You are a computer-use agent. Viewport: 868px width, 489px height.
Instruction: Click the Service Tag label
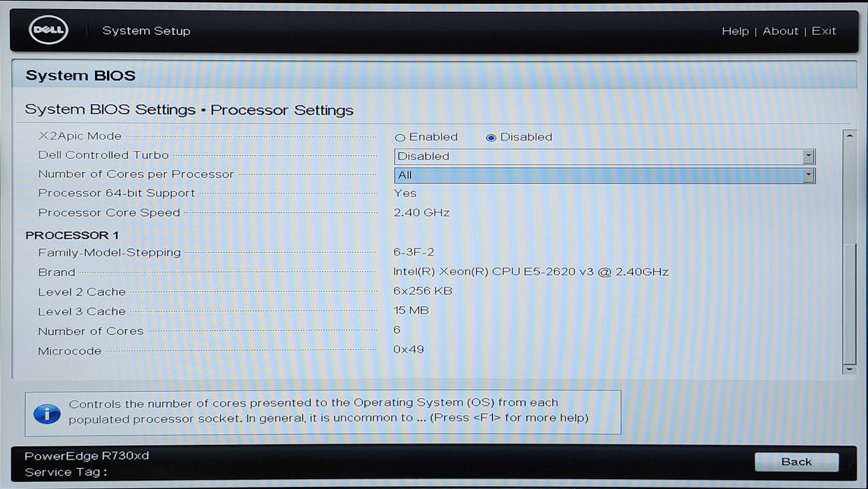click(66, 472)
